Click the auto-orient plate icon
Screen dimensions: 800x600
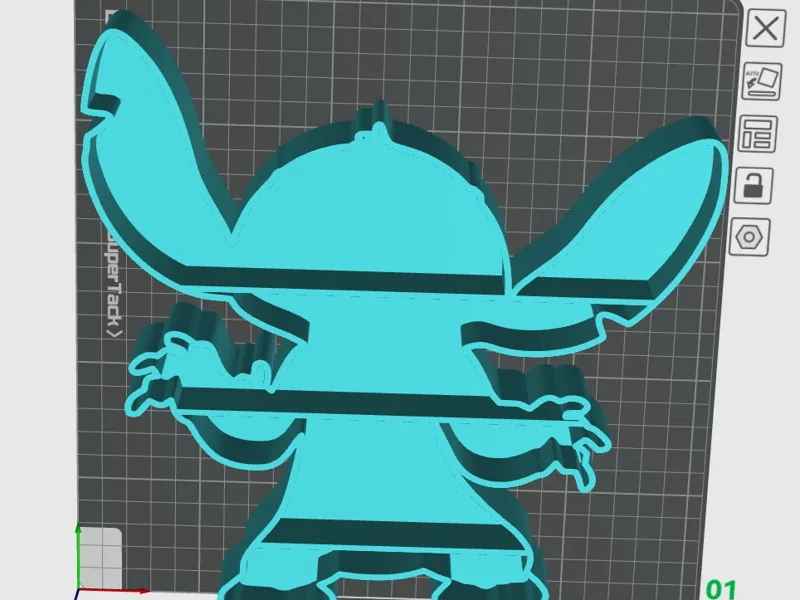pos(762,81)
